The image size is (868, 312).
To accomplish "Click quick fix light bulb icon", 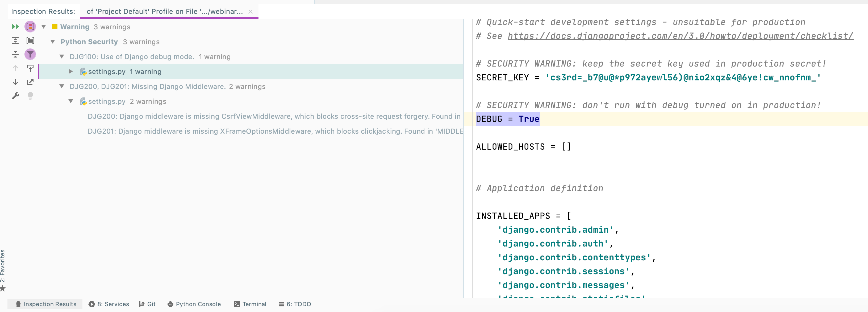I will (x=30, y=96).
